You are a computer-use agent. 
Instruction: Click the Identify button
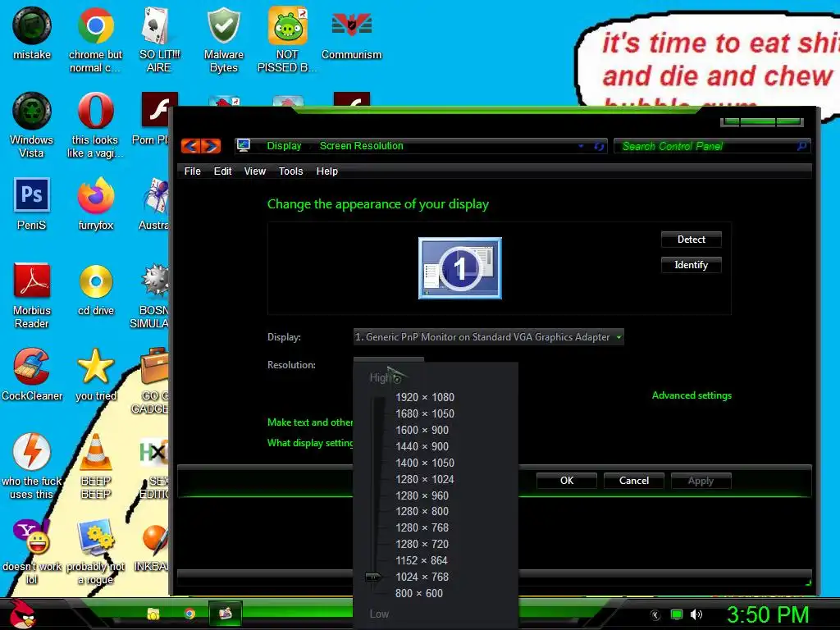point(691,265)
